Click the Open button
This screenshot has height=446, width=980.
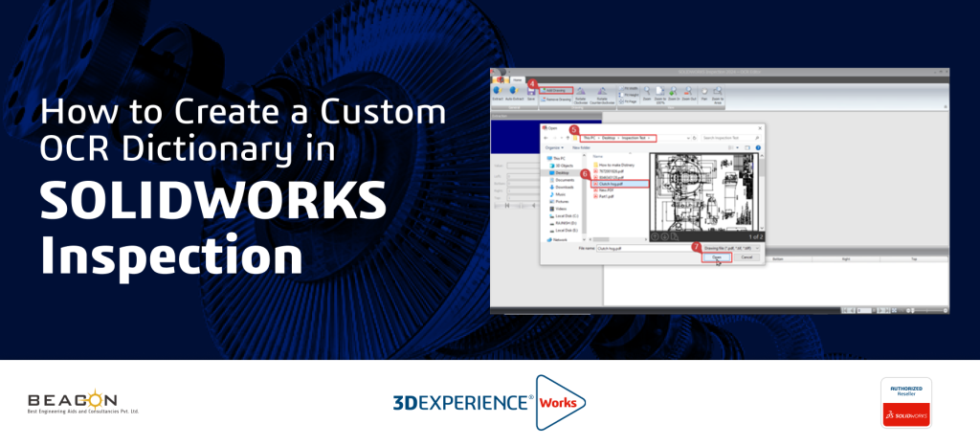(x=716, y=257)
